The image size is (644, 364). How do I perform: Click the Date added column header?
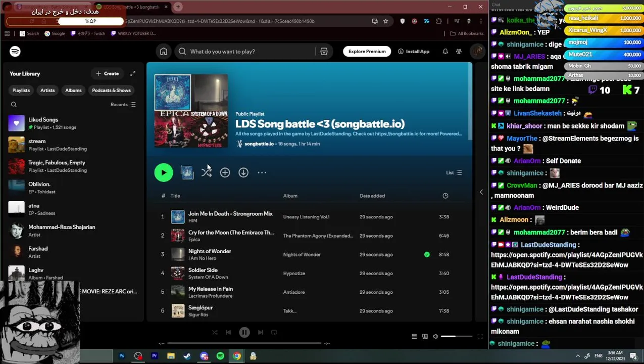[372, 196]
